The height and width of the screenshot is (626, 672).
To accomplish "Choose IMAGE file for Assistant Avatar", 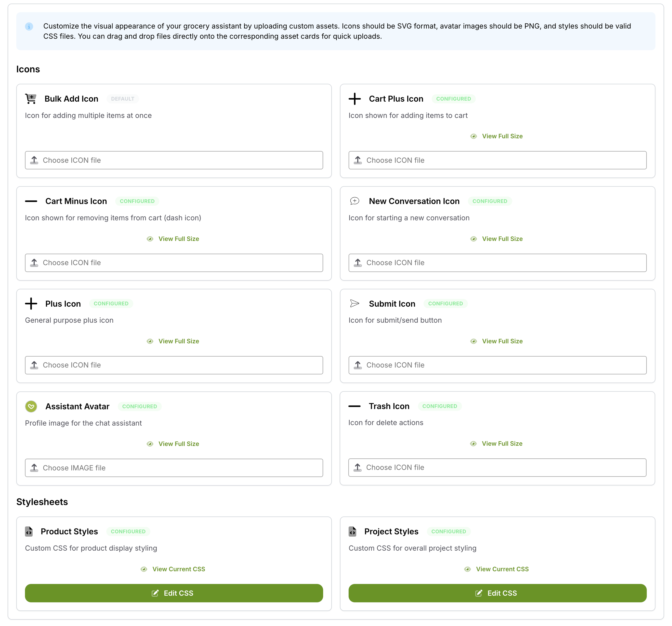I will [174, 468].
